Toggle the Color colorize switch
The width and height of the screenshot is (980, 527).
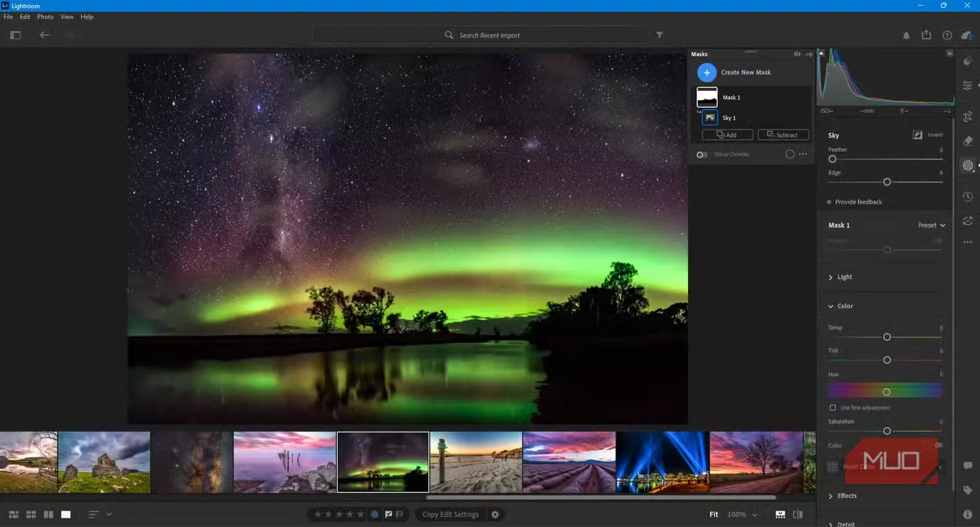pos(939,445)
